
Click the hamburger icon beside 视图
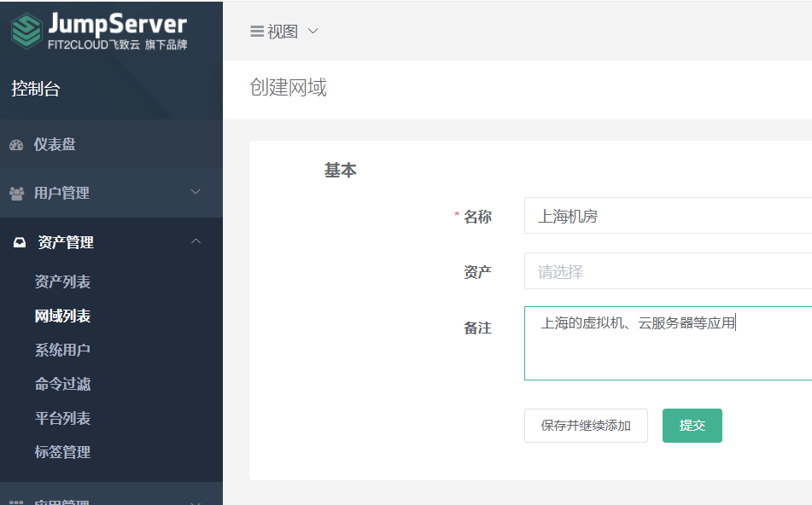tap(257, 32)
